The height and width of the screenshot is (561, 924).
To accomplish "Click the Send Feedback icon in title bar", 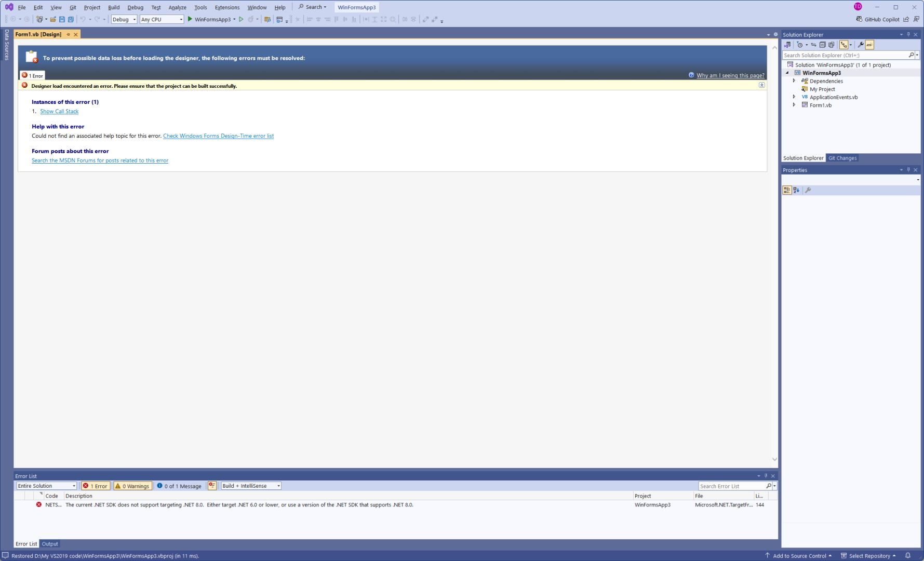I will (x=916, y=19).
